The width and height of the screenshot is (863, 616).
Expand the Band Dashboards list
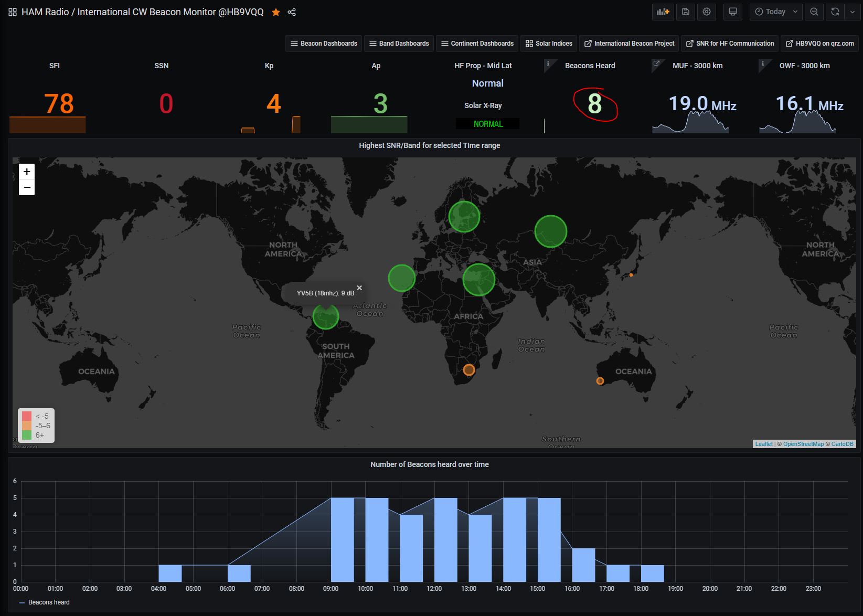click(x=399, y=44)
